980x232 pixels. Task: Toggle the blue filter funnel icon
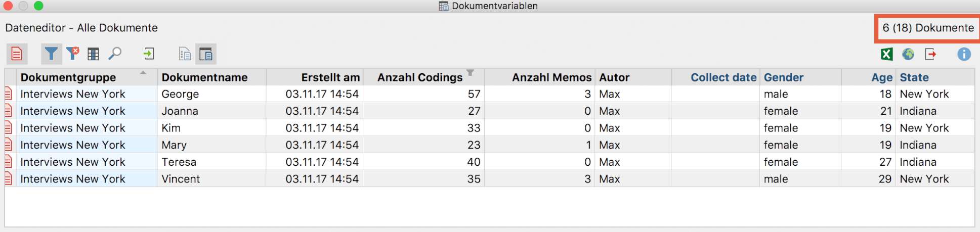pos(51,54)
